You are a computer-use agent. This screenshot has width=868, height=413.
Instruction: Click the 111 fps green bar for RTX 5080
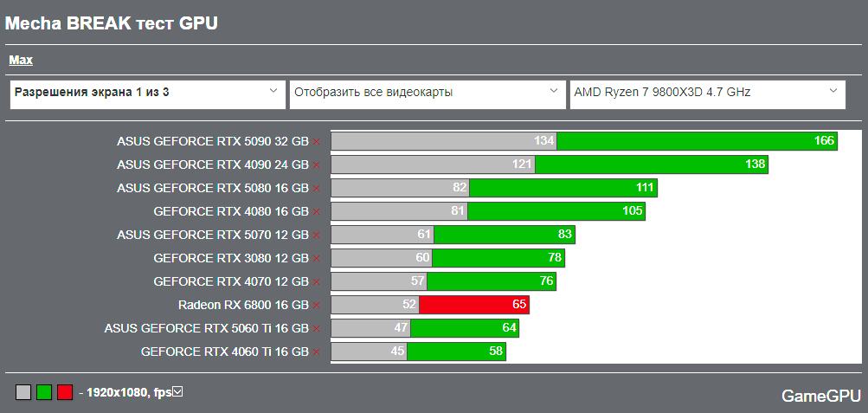coord(563,188)
